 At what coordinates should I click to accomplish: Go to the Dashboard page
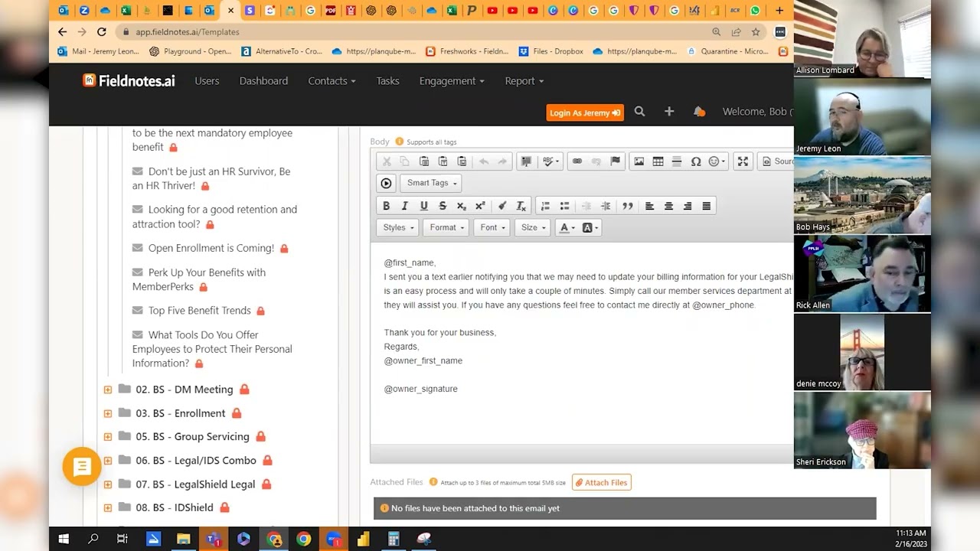263,81
